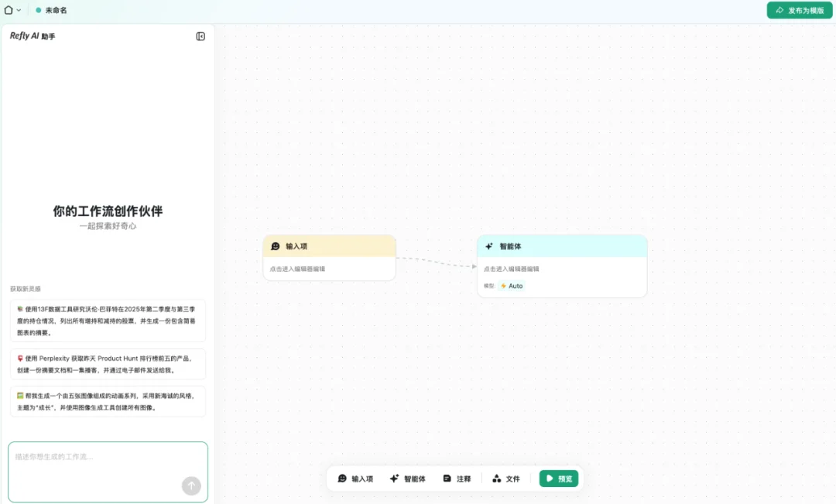Viewport: 836px width, 504px height.
Task: Click the 预览 button in bottom toolbar
Action: tap(559, 478)
